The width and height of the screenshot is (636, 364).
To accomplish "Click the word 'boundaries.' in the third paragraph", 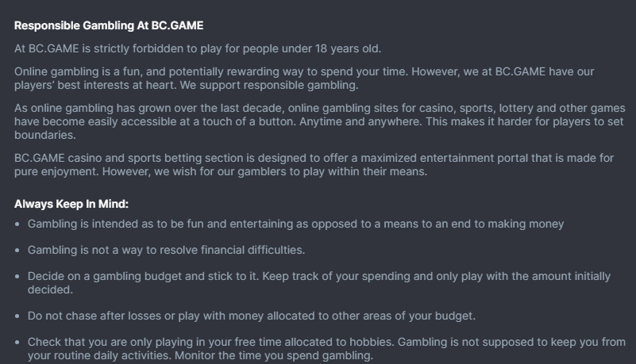I will pyautogui.click(x=45, y=135).
